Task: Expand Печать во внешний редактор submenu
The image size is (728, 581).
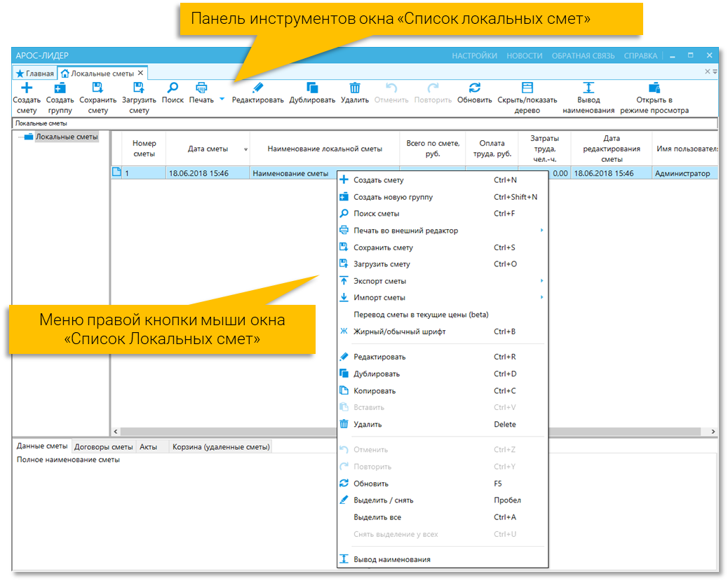Action: 443,231
